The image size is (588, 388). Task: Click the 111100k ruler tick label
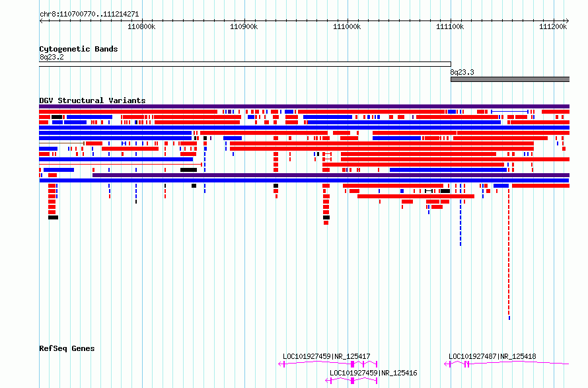[x=450, y=26]
